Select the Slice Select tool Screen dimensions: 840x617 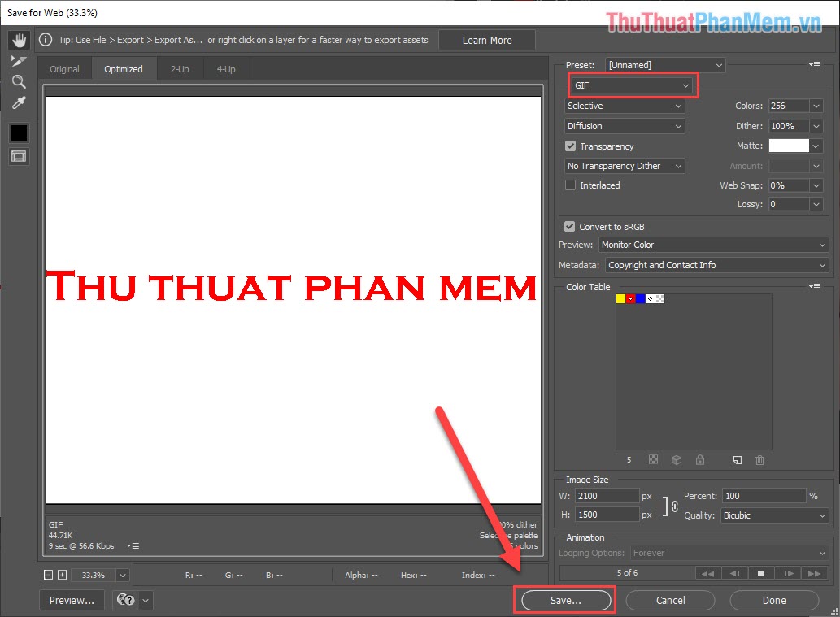19,60
